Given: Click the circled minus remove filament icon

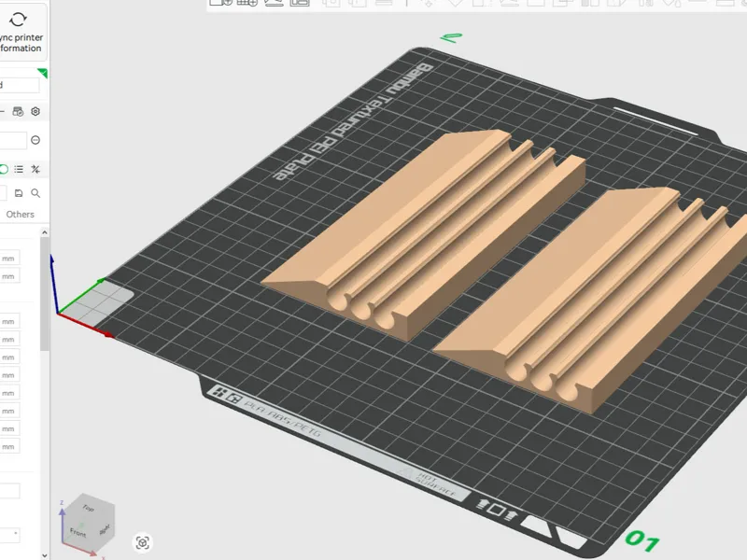Looking at the screenshot, I should pos(35,140).
